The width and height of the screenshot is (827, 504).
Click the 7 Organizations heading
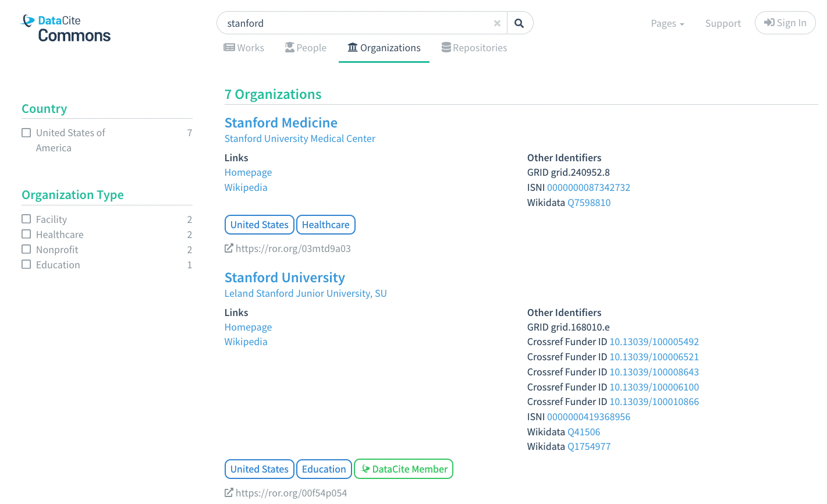(x=273, y=94)
